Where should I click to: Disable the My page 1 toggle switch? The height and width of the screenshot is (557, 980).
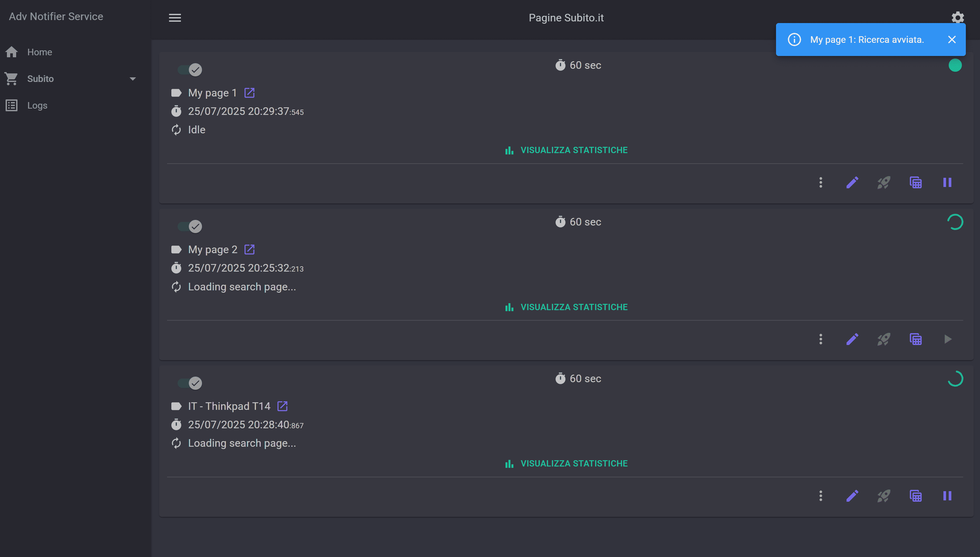(x=190, y=70)
